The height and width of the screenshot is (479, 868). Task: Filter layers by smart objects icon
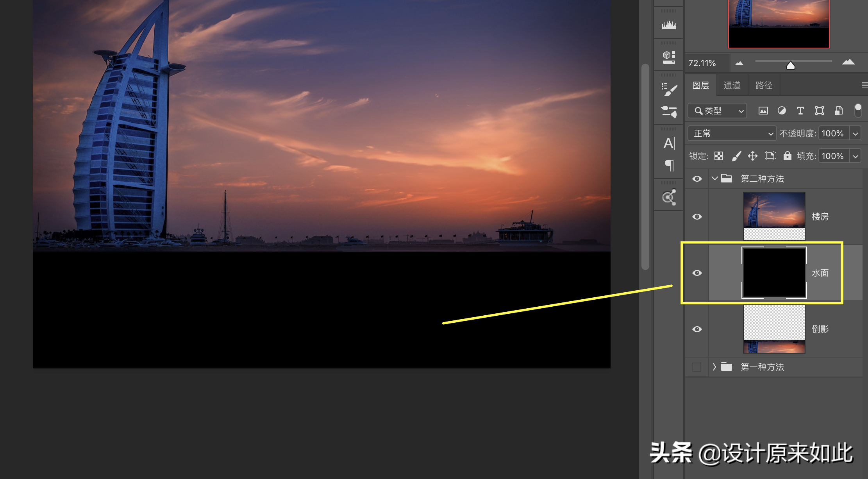tap(838, 111)
